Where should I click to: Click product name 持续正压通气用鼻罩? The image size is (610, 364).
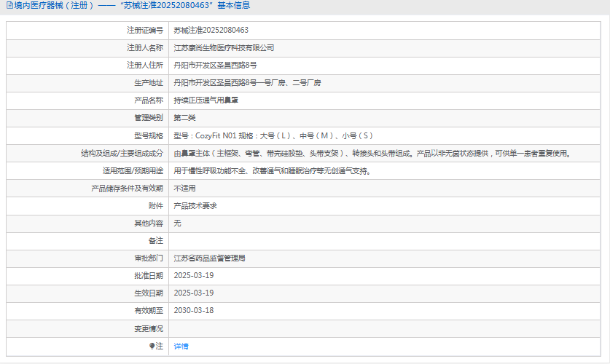(206, 100)
